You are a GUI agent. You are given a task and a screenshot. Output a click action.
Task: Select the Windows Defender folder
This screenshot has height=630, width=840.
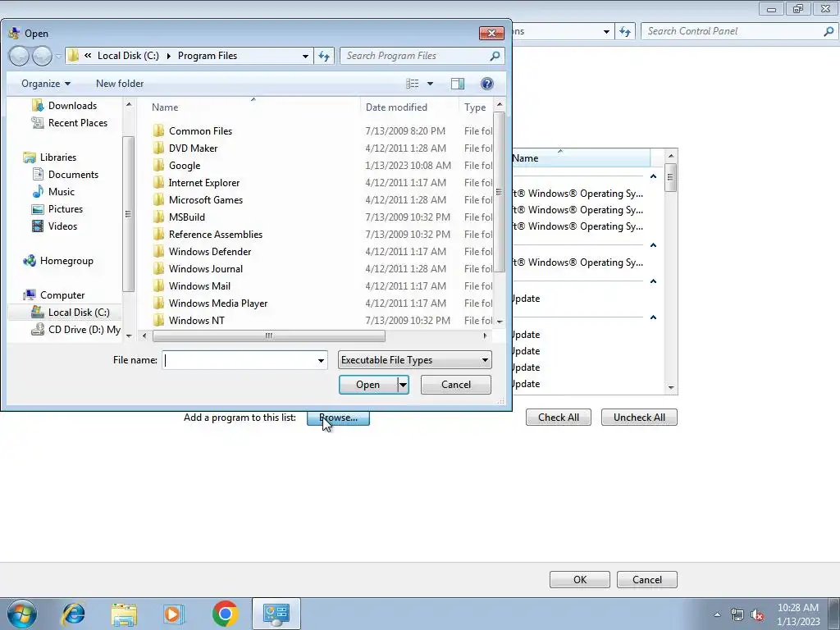(x=210, y=251)
